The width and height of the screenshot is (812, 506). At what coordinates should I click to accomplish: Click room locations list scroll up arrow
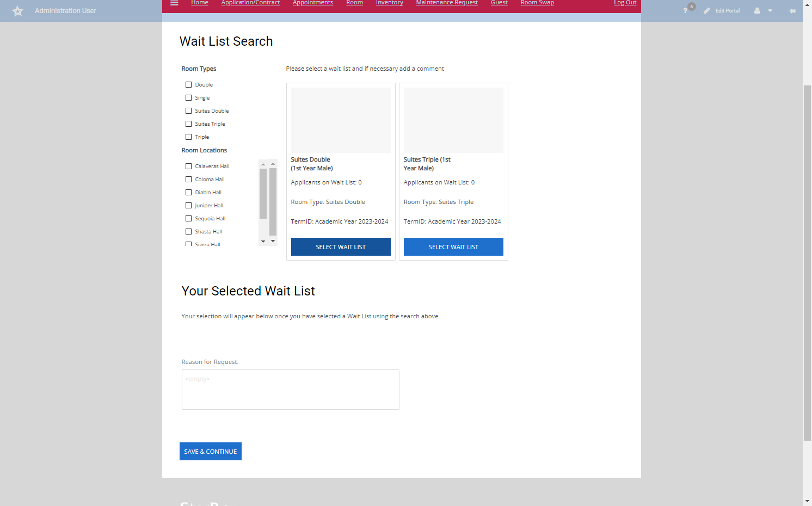point(263,164)
